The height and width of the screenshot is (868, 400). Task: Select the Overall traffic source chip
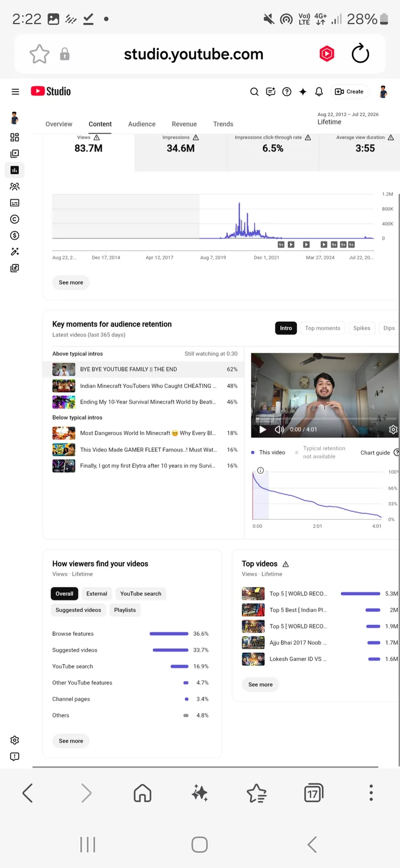click(x=64, y=594)
